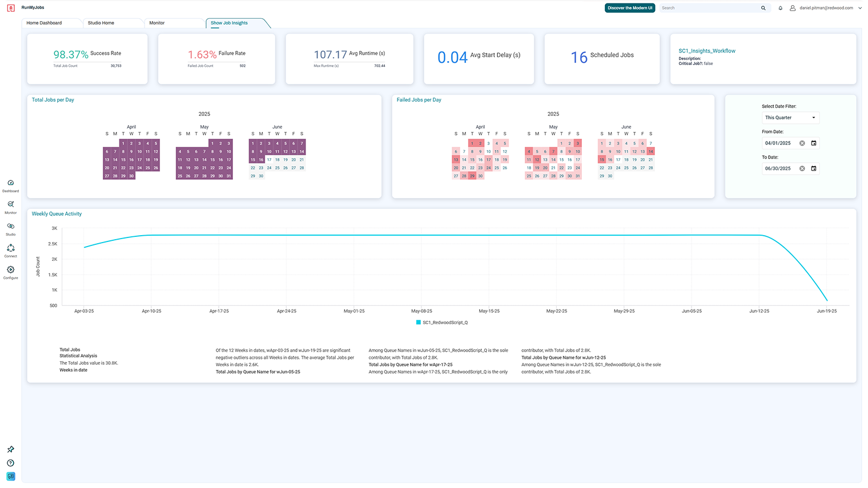Screen dimensions: 868x488
Task: Toggle the chat widget in the bottom corner
Action: (x=10, y=475)
